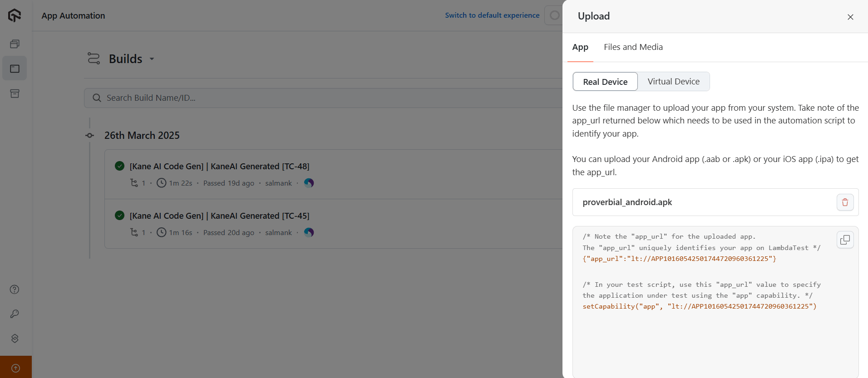The width and height of the screenshot is (868, 378).
Task: Open the KaneAI Generated [TC-48] build
Action: [219, 167]
